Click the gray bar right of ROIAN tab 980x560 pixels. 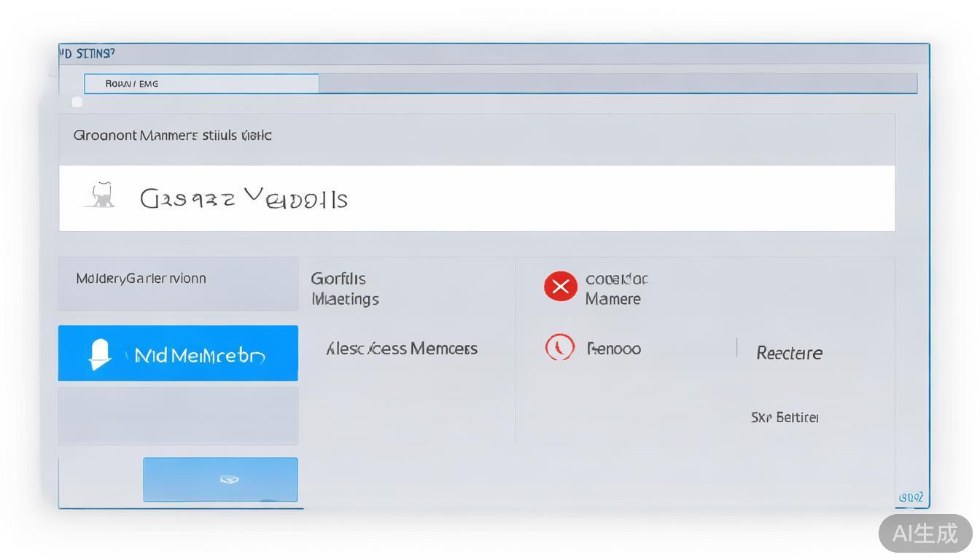pos(617,84)
